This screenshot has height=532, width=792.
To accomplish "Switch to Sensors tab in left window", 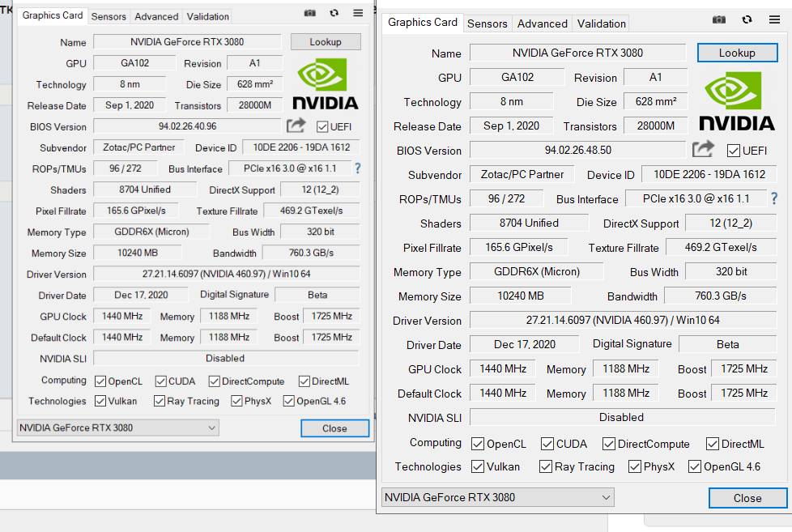I will point(109,17).
